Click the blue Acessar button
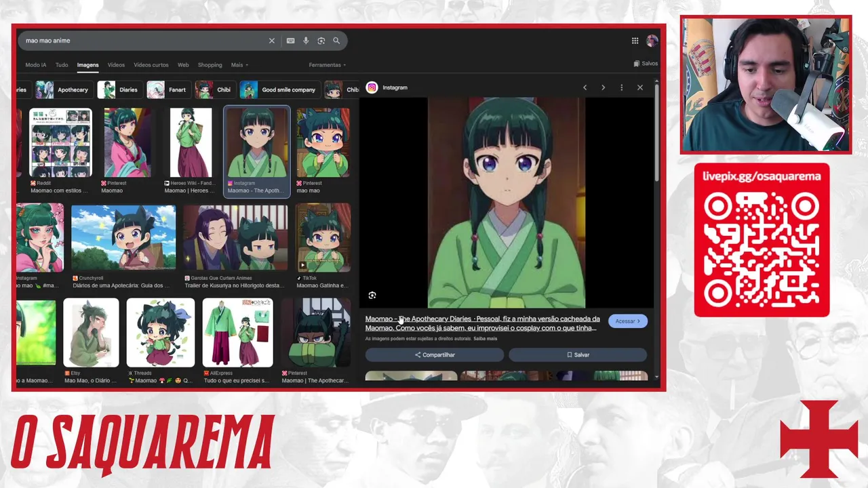Viewport: 868px width, 488px height. click(627, 321)
